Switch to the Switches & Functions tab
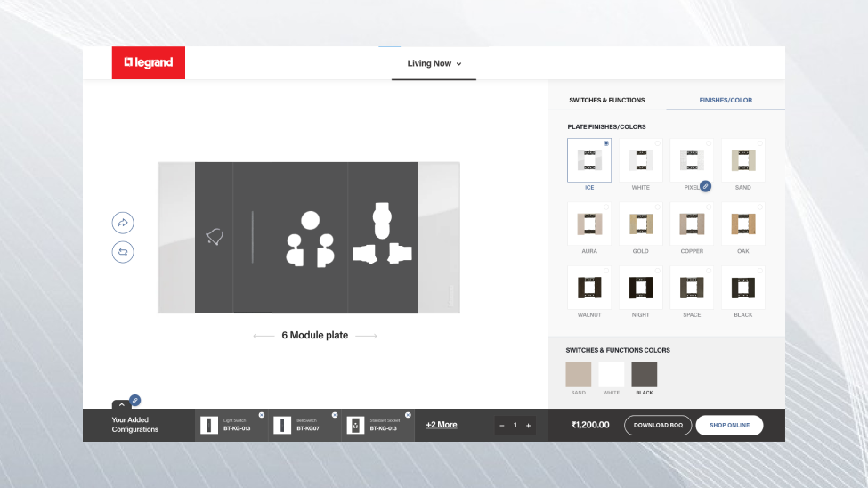Image resolution: width=868 pixels, height=488 pixels. pos(606,100)
